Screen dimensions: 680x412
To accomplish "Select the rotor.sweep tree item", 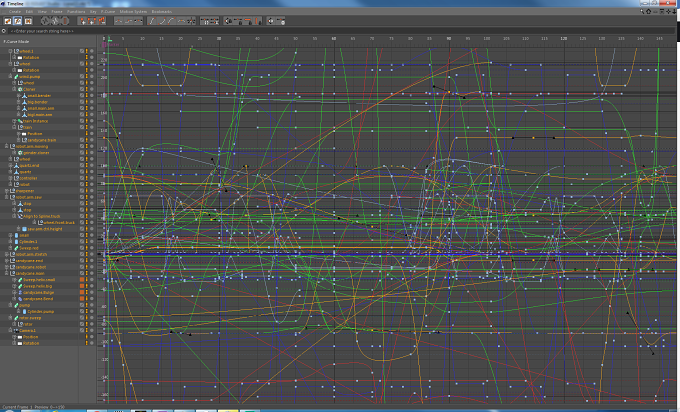I will (30, 318).
